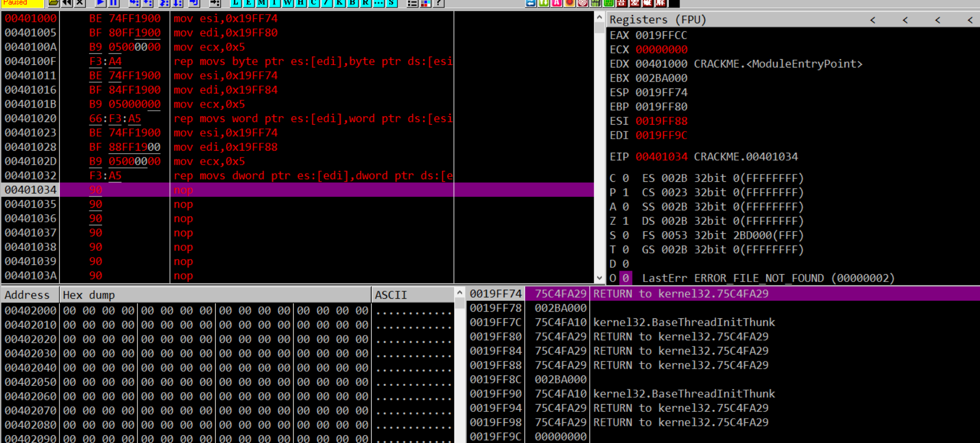Show the CPU window with the C button

click(x=313, y=3)
